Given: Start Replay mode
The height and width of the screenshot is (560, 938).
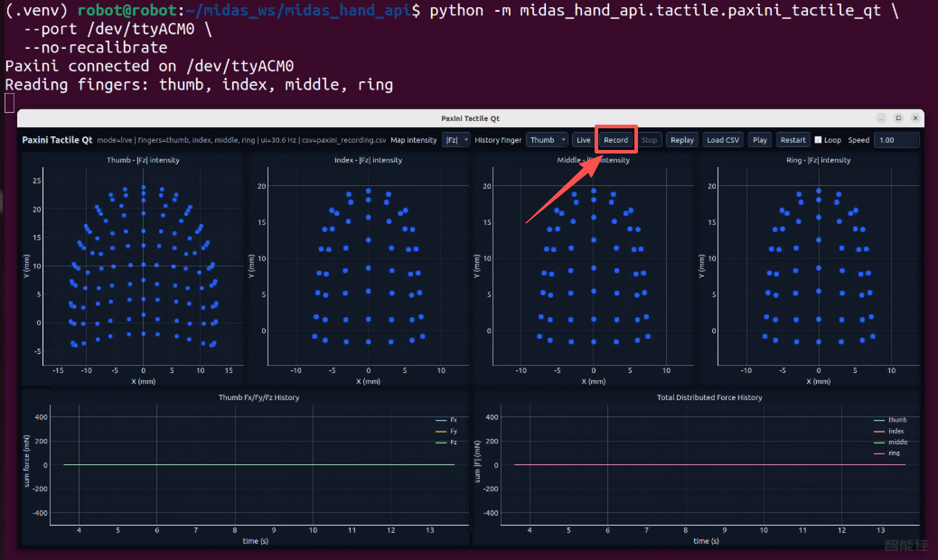Looking at the screenshot, I should pyautogui.click(x=682, y=140).
